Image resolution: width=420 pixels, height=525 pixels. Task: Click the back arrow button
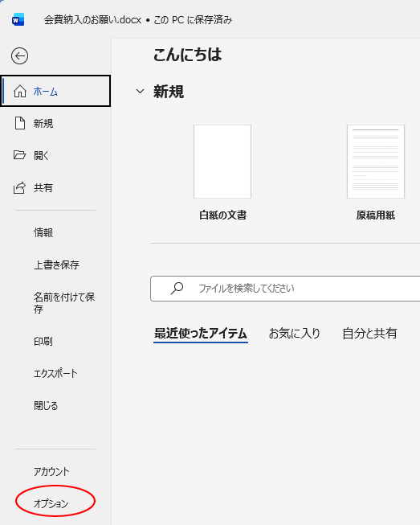pyautogui.click(x=19, y=56)
